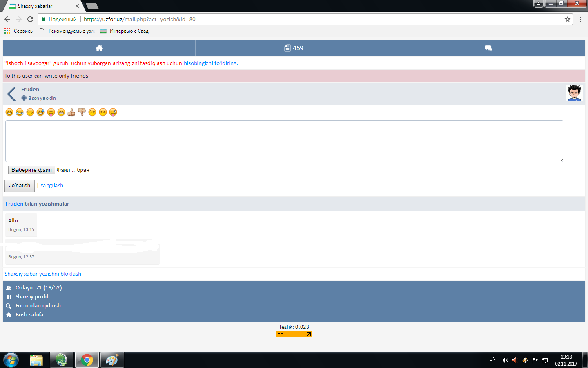
Task: Insert the thumbs down emoji
Action: coord(82,112)
